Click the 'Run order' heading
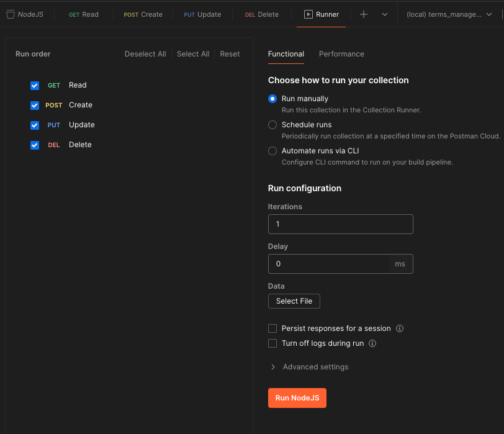The width and height of the screenshot is (504, 434). [33, 54]
